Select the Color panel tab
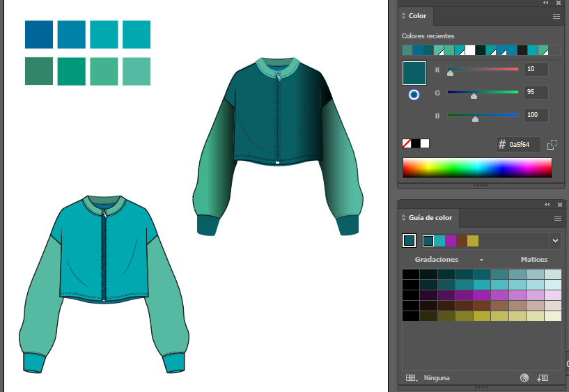The image size is (569, 392). (417, 16)
